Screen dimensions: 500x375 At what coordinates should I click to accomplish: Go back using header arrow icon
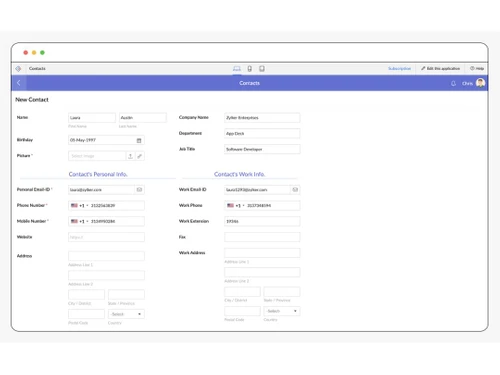click(19, 83)
